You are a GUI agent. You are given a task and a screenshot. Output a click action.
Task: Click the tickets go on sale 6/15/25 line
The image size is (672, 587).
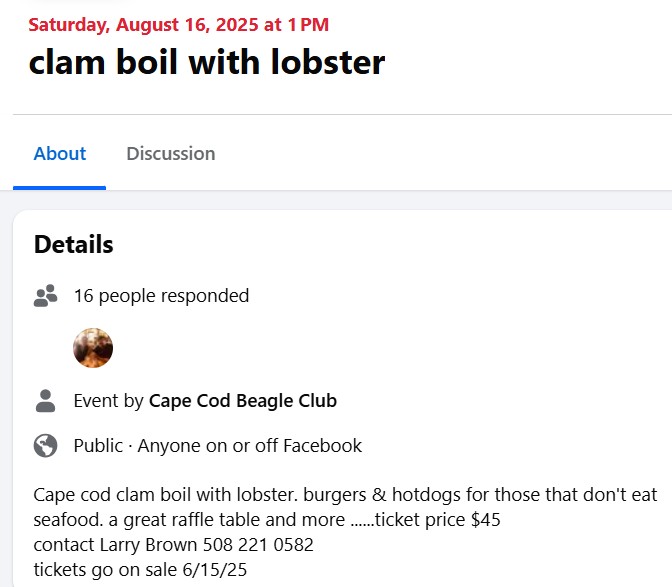(140, 570)
